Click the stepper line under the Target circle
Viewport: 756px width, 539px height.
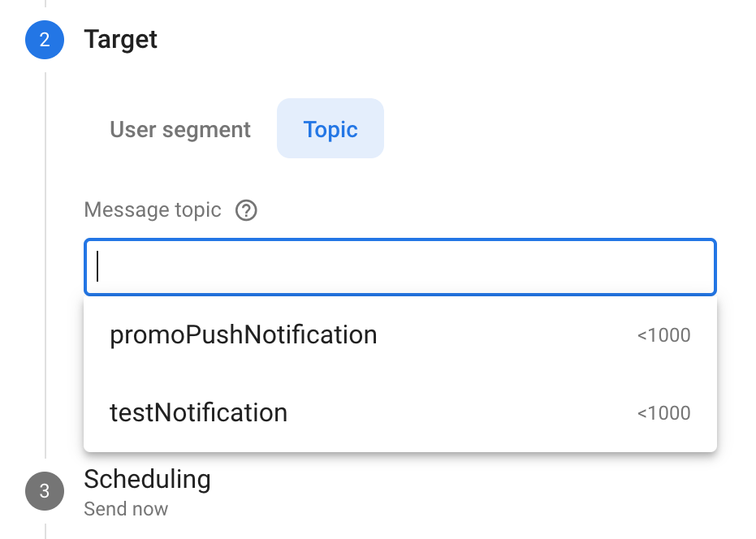tap(45, 265)
